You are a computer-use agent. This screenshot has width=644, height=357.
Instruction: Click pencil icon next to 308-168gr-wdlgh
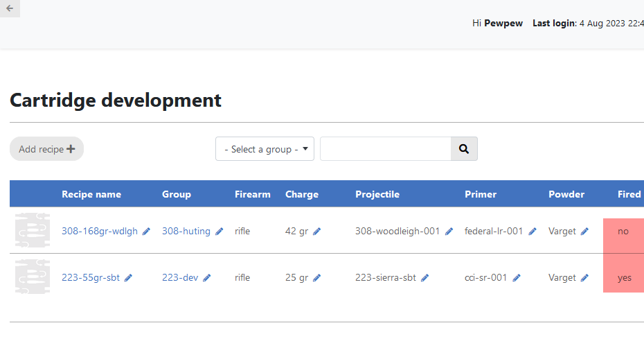tap(146, 232)
